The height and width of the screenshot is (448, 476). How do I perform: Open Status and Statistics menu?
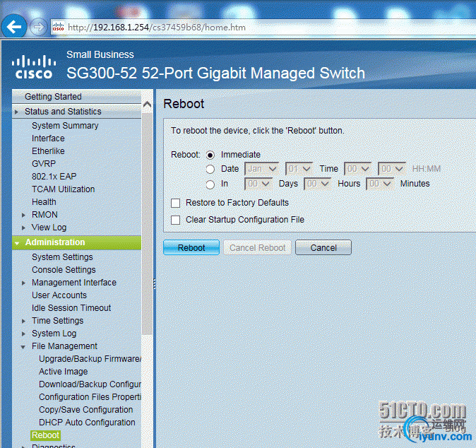[x=63, y=112]
